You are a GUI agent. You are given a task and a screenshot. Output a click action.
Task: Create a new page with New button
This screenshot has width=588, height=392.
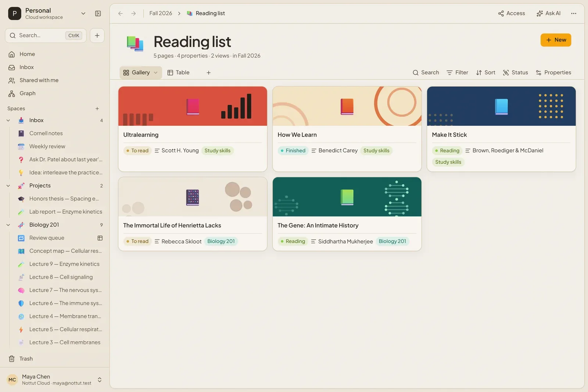(x=556, y=40)
